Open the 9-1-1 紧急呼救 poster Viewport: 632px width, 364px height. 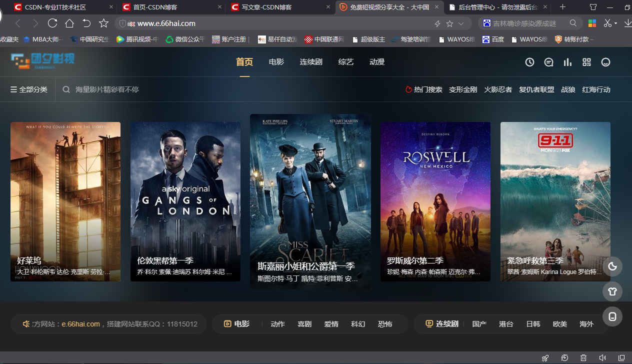555,201
